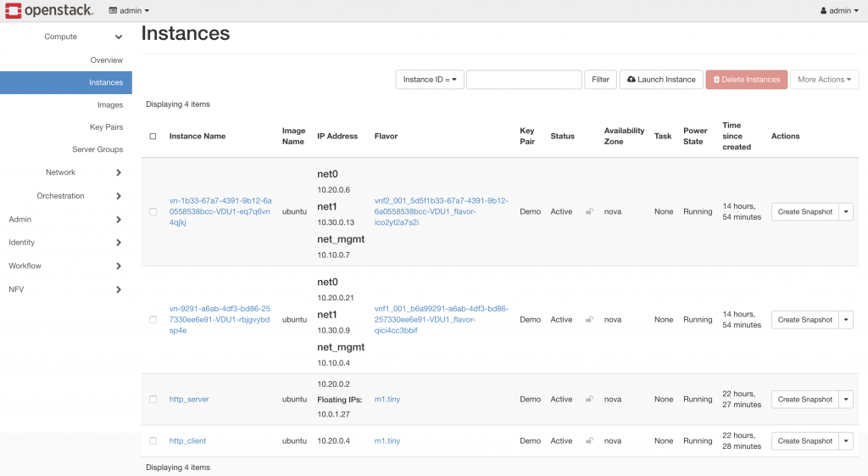Expand the More Actions dropdown
The image size is (868, 476).
point(824,80)
